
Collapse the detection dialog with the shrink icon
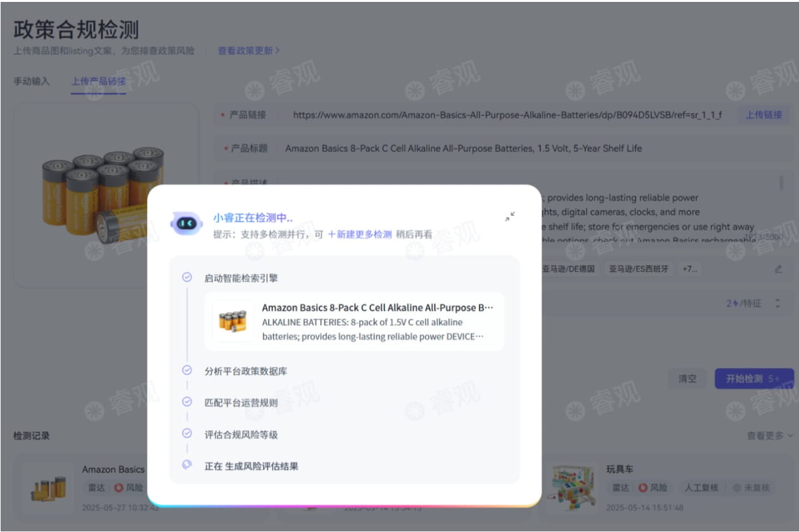[x=509, y=217]
